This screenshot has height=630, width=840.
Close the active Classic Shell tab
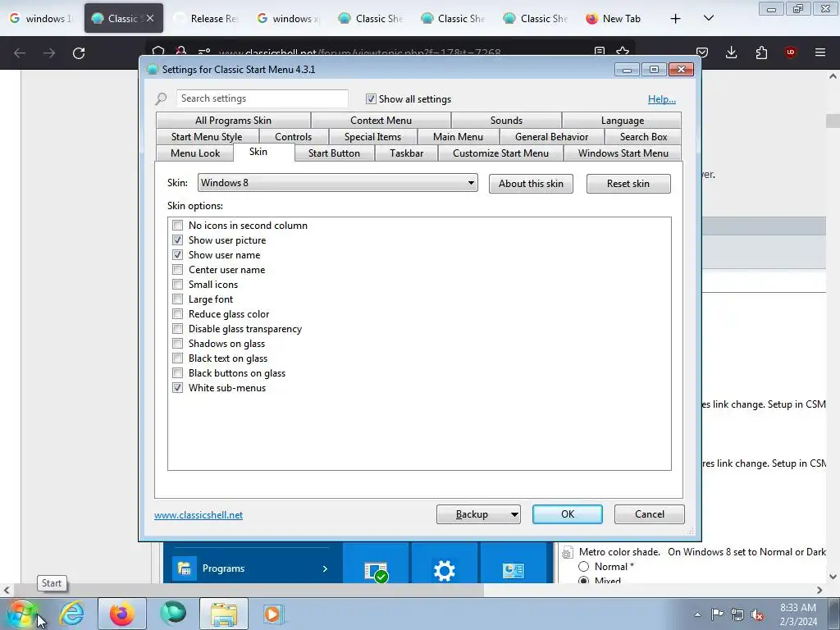151,18
